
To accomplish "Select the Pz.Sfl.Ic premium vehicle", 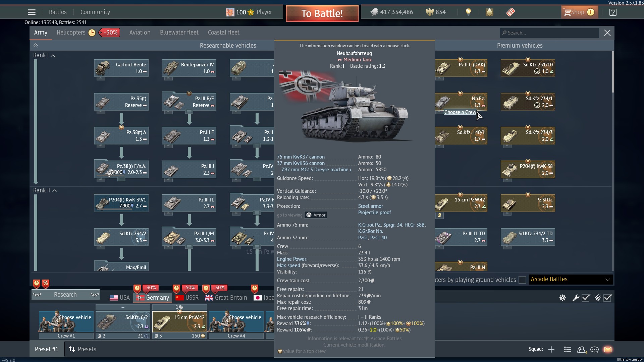I will pyautogui.click(x=528, y=203).
